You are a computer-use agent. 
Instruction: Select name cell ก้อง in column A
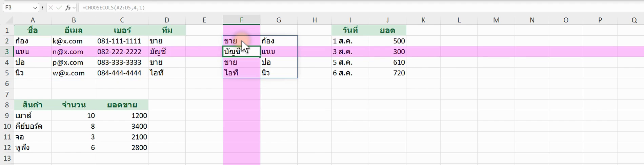pyautogui.click(x=33, y=41)
